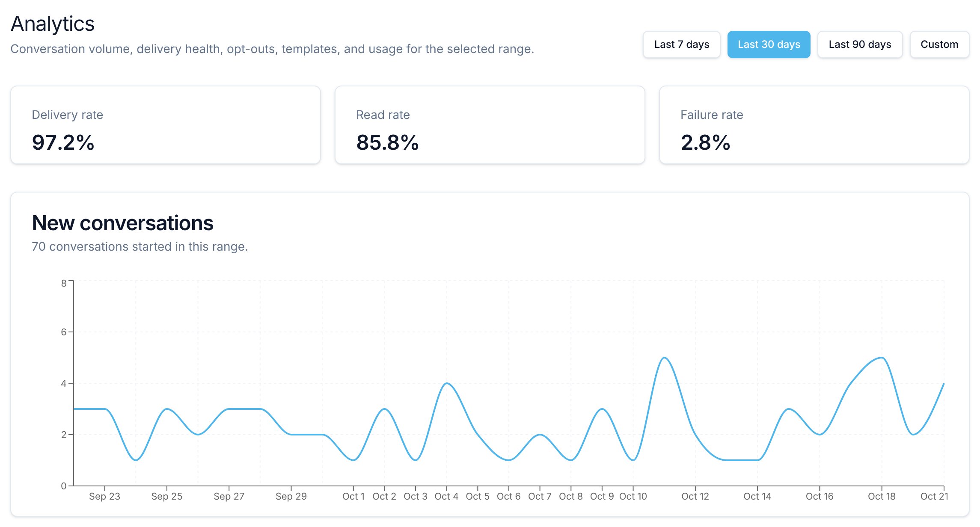Click the Oct 12 axis label
Viewport: 980px width, 527px height.
coord(695,496)
